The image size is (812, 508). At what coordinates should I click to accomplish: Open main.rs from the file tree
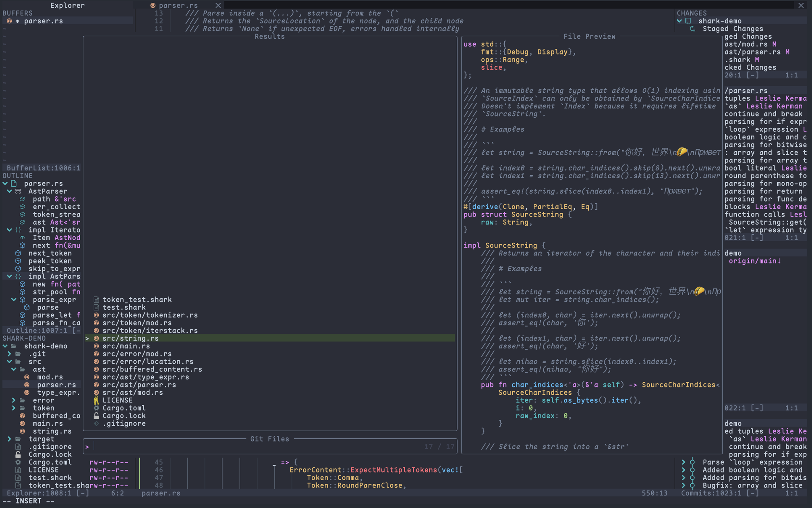pos(48,423)
